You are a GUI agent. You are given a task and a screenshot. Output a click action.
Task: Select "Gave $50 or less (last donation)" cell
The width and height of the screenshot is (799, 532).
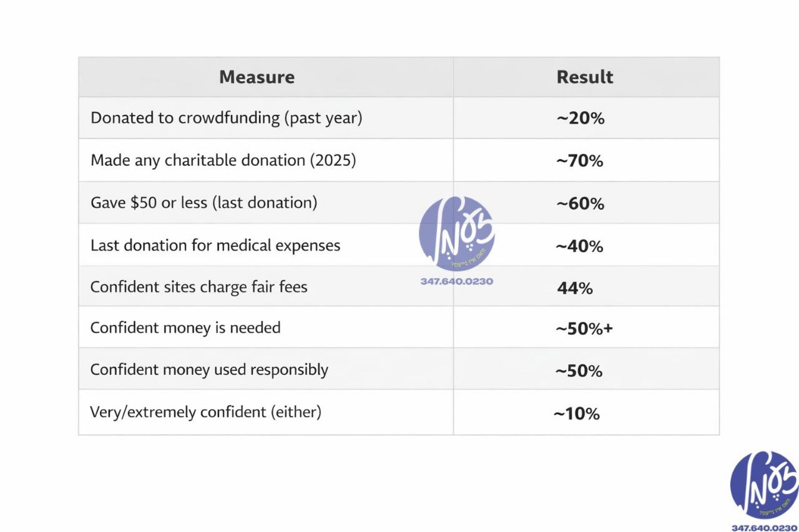203,203
